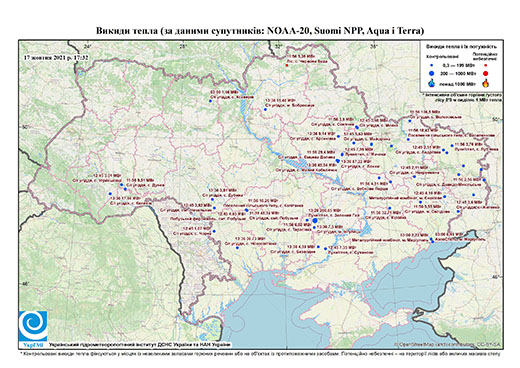Click the 36° longitude label
520x368 pixels.
(x=374, y=47)
